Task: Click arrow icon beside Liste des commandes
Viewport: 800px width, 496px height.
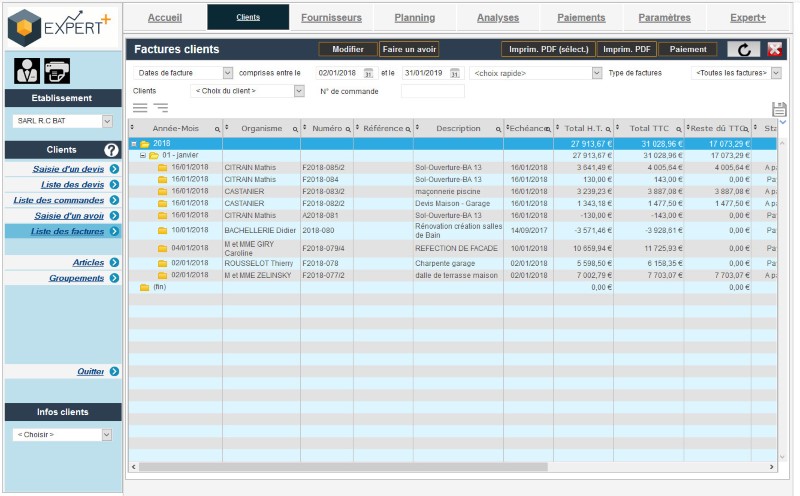Action: (114, 200)
